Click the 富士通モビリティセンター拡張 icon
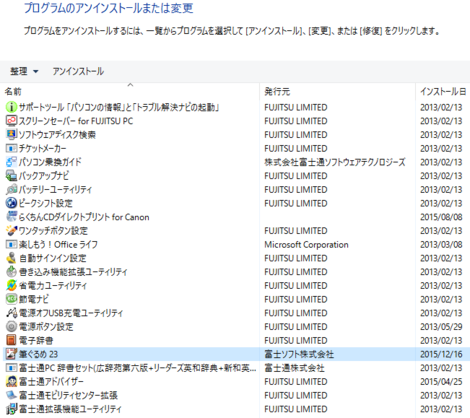470x418 pixels. 11,395
